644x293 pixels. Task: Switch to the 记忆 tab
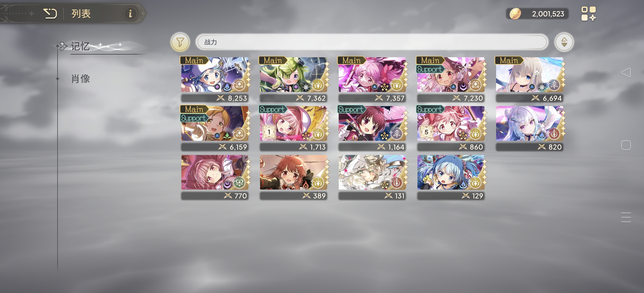[80, 46]
